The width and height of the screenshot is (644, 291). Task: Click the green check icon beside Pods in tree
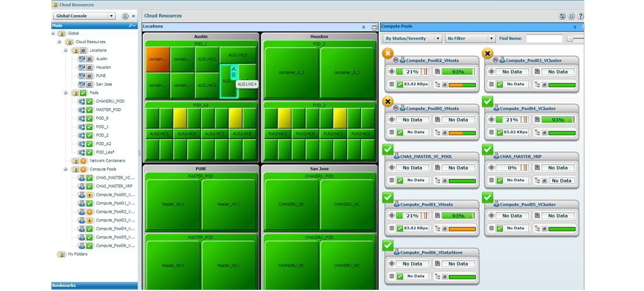click(x=83, y=93)
